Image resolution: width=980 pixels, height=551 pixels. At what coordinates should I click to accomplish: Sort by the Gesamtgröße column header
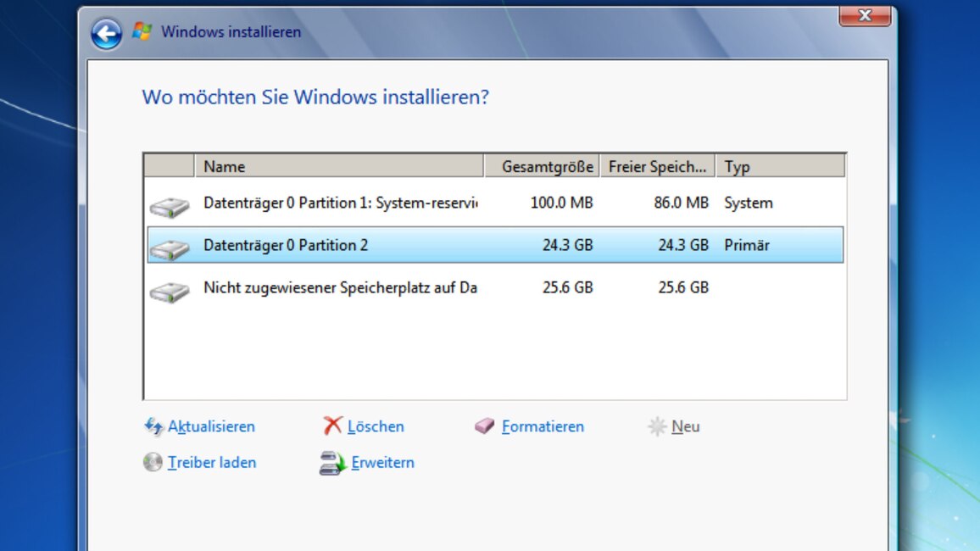(542, 166)
